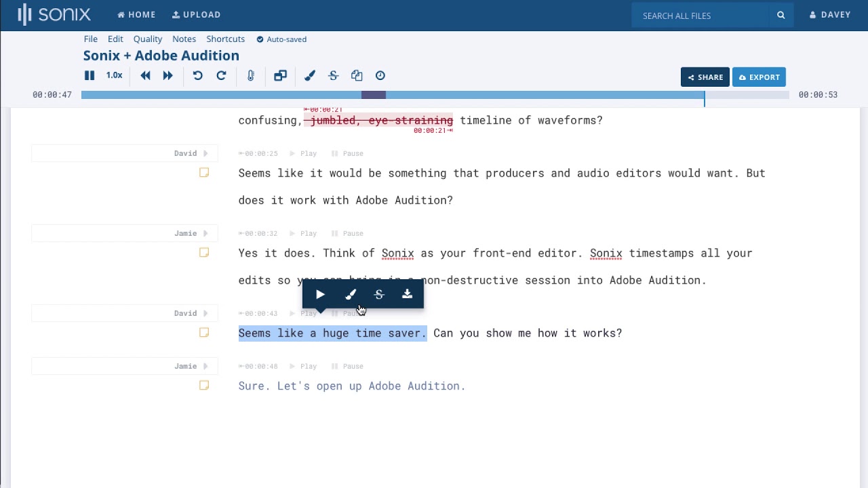This screenshot has height=488, width=868.
Task: Click the 00:00:43 paragraph timestamp
Action: [x=258, y=314]
